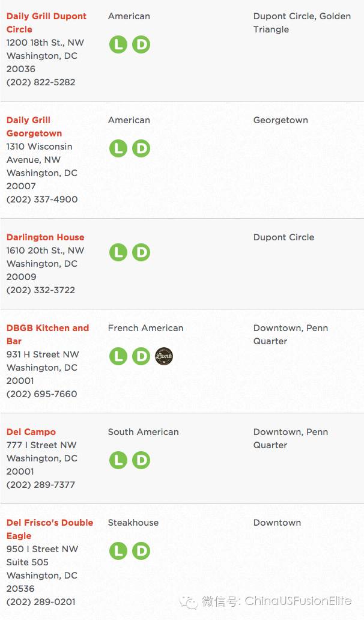
Task: Click the Lunch icon for Del Frisco's Double Eagle
Action: click(118, 551)
